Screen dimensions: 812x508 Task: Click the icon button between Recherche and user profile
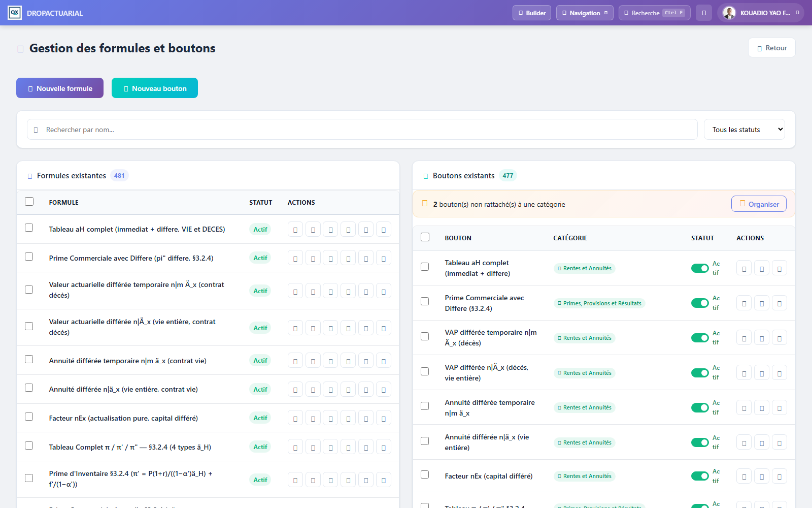pyautogui.click(x=704, y=13)
